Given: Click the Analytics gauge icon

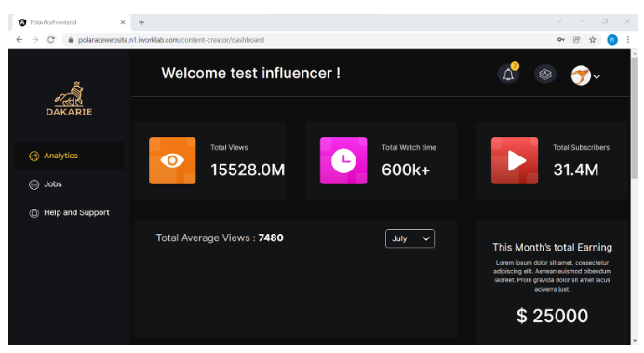Looking at the screenshot, I should coord(34,156).
